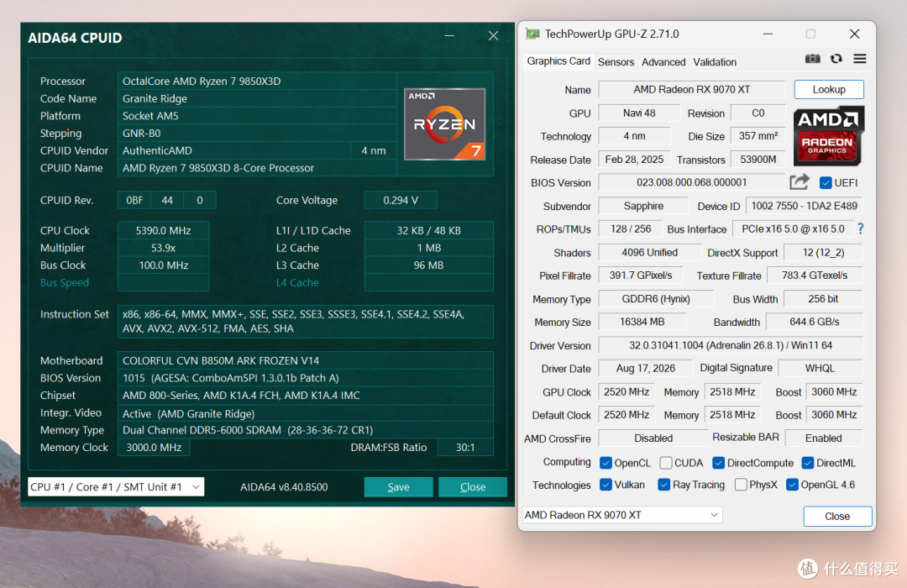Viewport: 907px width, 588px height.
Task: Toggle the Ray Tracing checkbox
Action: point(664,485)
